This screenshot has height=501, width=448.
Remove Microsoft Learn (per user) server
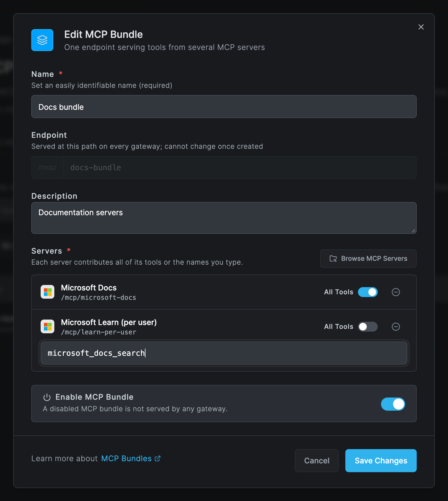click(396, 327)
